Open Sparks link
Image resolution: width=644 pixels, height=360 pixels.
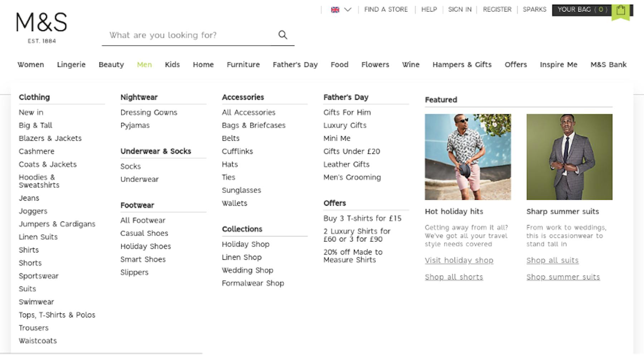tap(535, 10)
